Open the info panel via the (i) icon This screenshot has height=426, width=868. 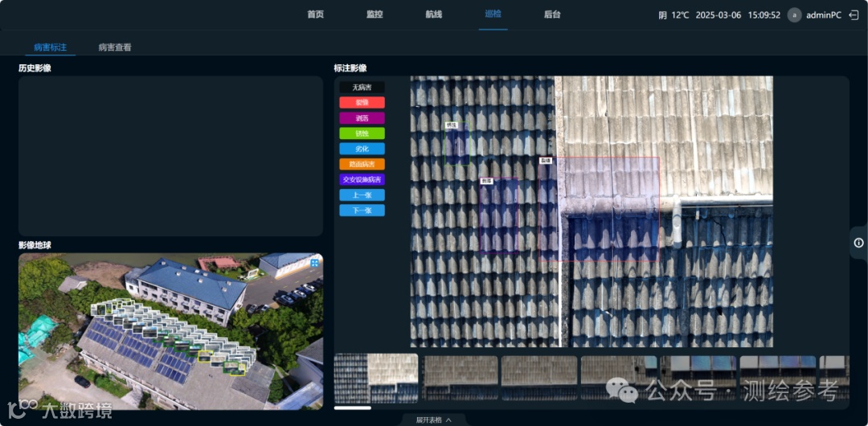[x=858, y=243]
